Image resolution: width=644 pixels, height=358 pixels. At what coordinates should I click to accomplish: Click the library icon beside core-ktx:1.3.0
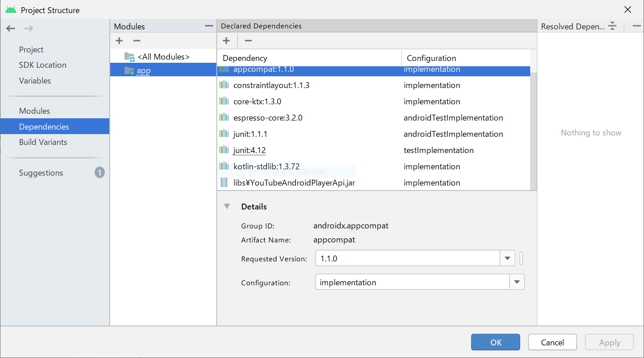(224, 101)
